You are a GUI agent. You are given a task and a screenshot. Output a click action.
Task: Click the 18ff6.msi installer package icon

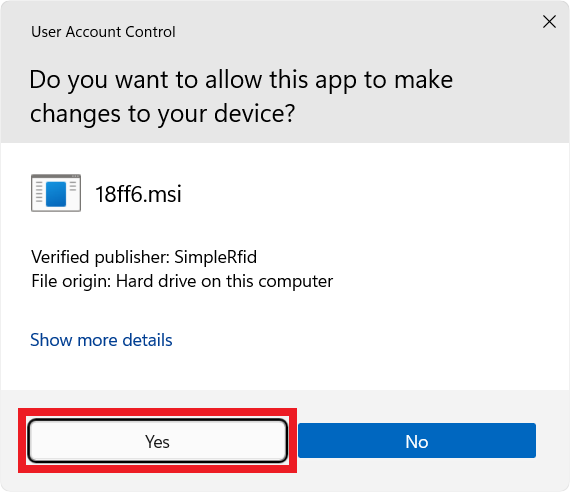[56, 193]
